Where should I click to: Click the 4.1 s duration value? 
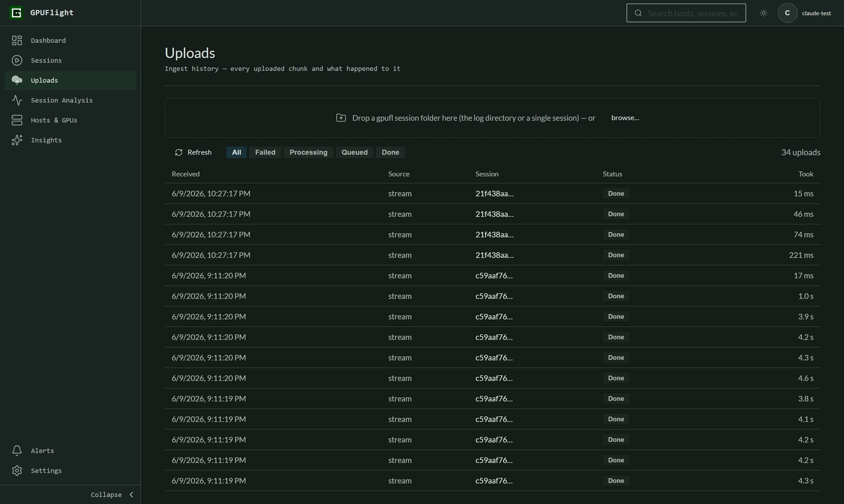tap(806, 419)
